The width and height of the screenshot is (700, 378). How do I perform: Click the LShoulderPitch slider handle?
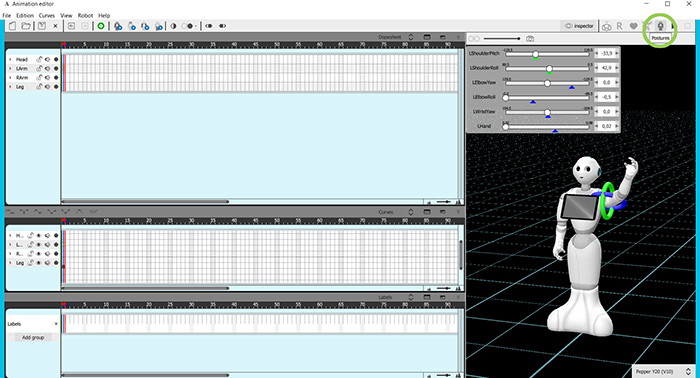(x=535, y=54)
